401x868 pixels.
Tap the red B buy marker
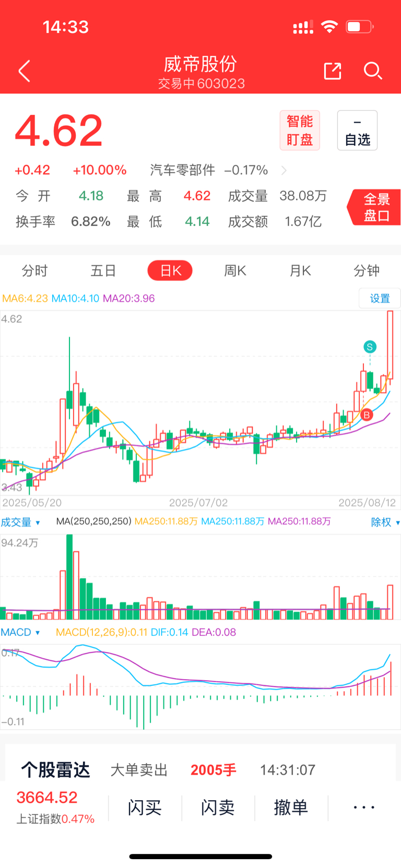point(367,415)
